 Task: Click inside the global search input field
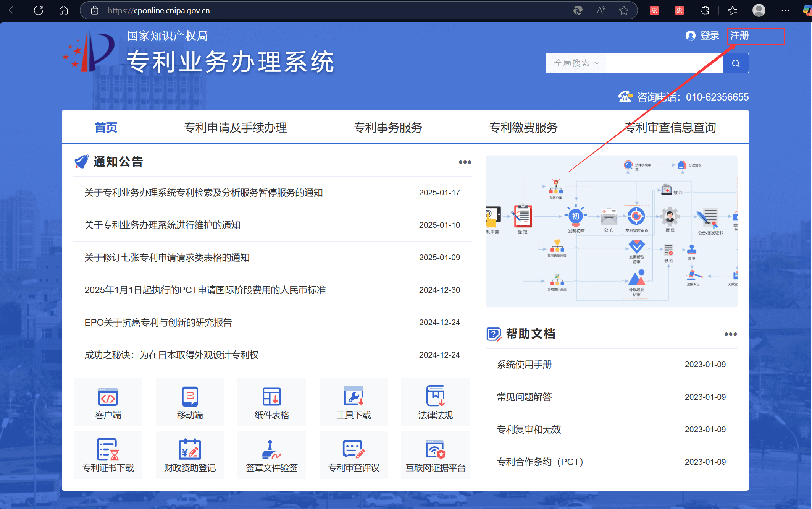(664, 63)
